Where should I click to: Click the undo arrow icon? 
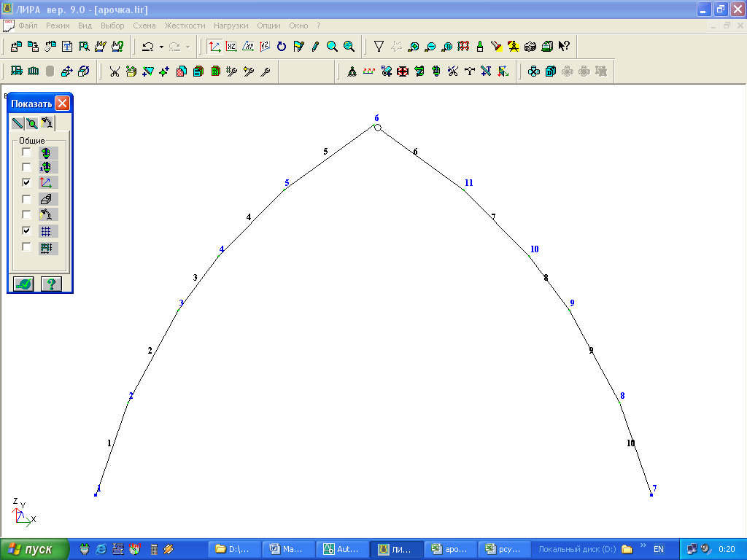point(148,46)
